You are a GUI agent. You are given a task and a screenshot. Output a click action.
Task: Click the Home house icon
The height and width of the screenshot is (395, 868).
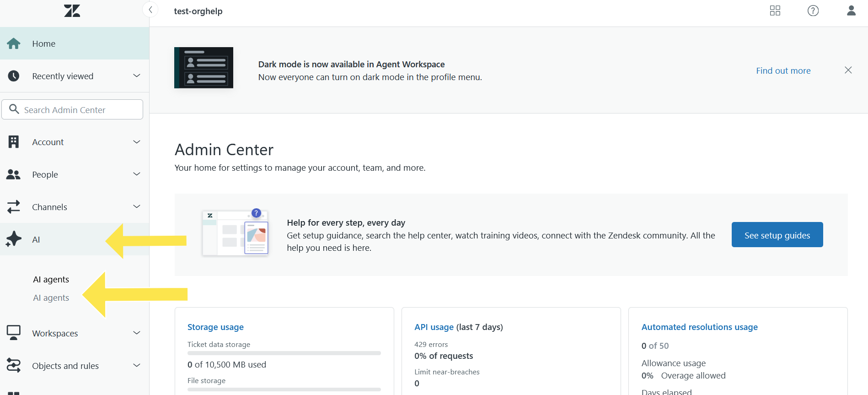coord(14,43)
